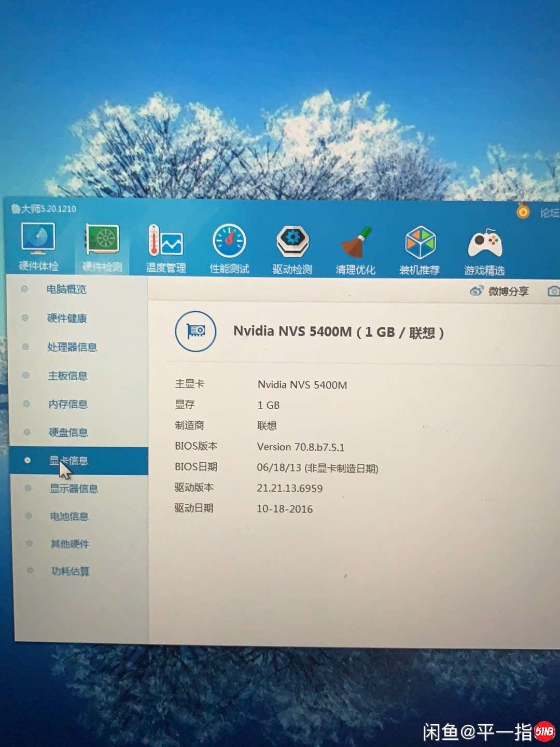The width and height of the screenshot is (560, 747).
Task: Select 电脑概览 in the sidebar
Action: click(66, 289)
